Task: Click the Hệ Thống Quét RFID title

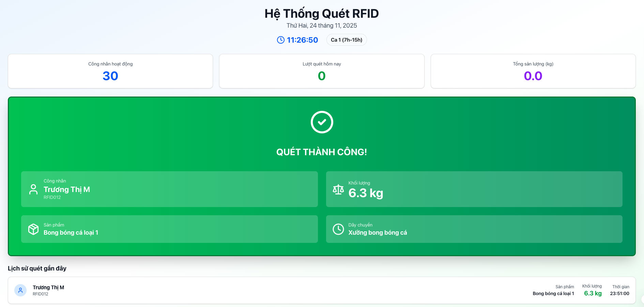Action: [x=322, y=13]
